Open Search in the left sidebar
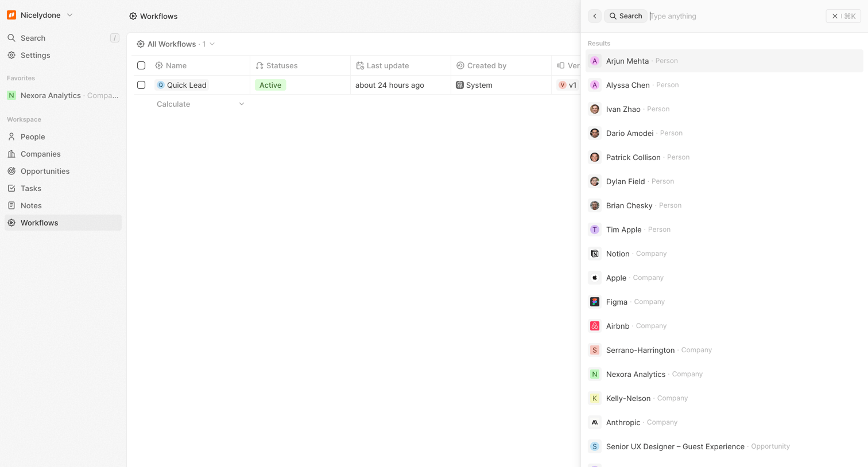The width and height of the screenshot is (868, 467). pyautogui.click(x=63, y=38)
